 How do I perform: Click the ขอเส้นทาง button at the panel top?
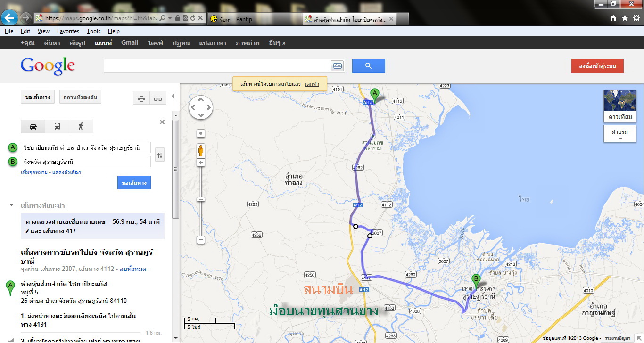[38, 98]
